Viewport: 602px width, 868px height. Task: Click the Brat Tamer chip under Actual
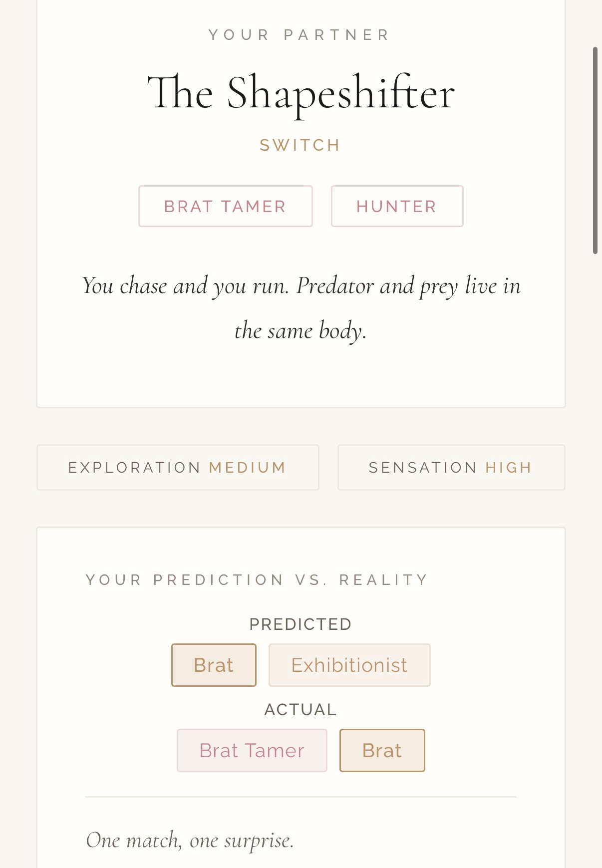(x=252, y=750)
